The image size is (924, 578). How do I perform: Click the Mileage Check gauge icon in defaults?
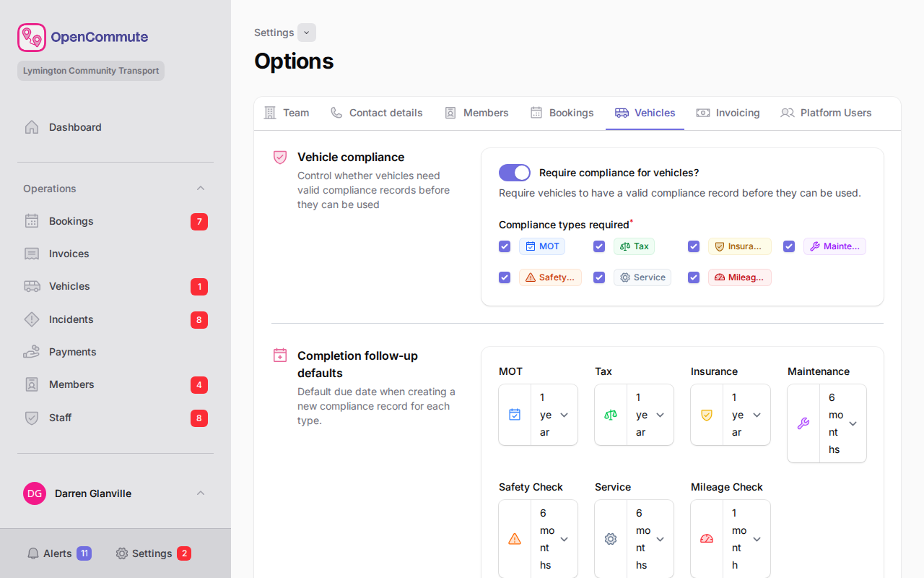click(x=707, y=539)
